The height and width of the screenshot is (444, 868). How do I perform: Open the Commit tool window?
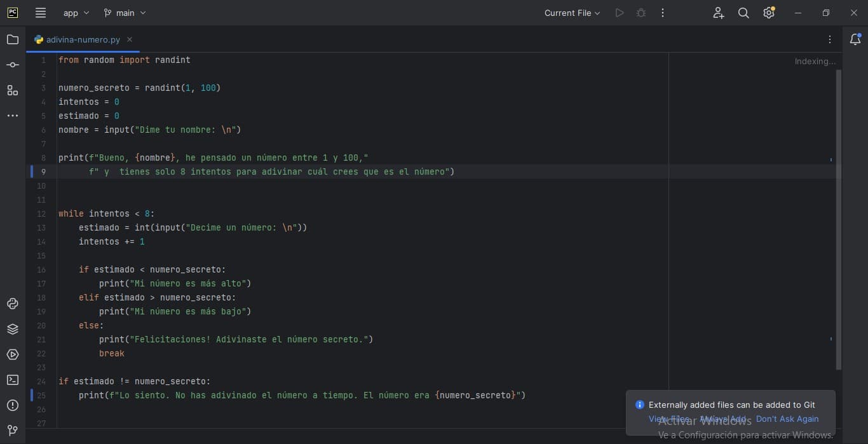click(x=13, y=65)
